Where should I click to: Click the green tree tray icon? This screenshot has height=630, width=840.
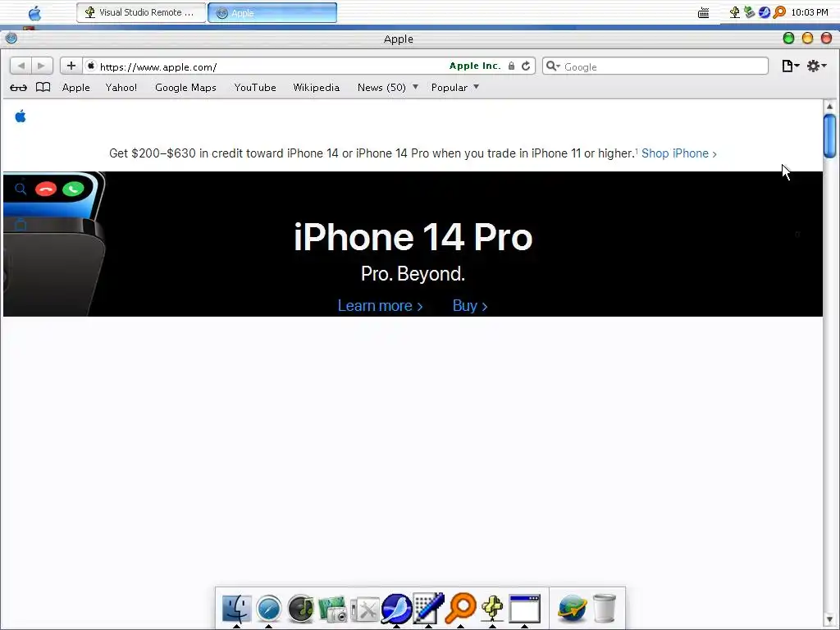(x=735, y=12)
